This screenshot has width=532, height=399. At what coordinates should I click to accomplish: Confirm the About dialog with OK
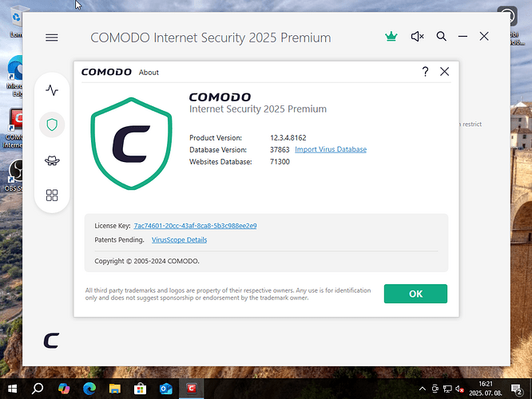[x=415, y=294]
